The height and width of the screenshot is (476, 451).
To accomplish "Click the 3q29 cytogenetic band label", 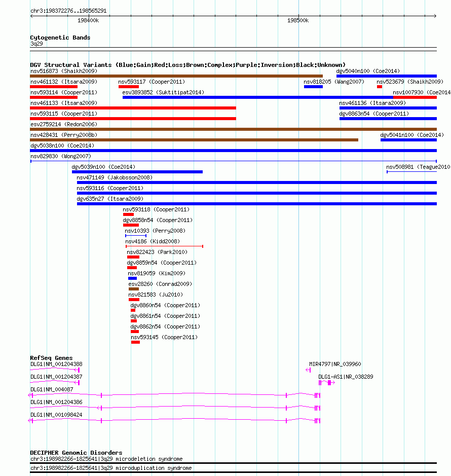I will coord(36,44).
